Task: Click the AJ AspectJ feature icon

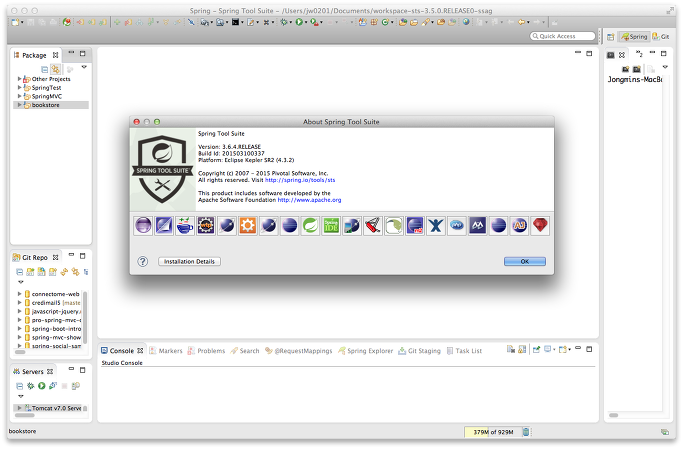Action: click(x=519, y=226)
